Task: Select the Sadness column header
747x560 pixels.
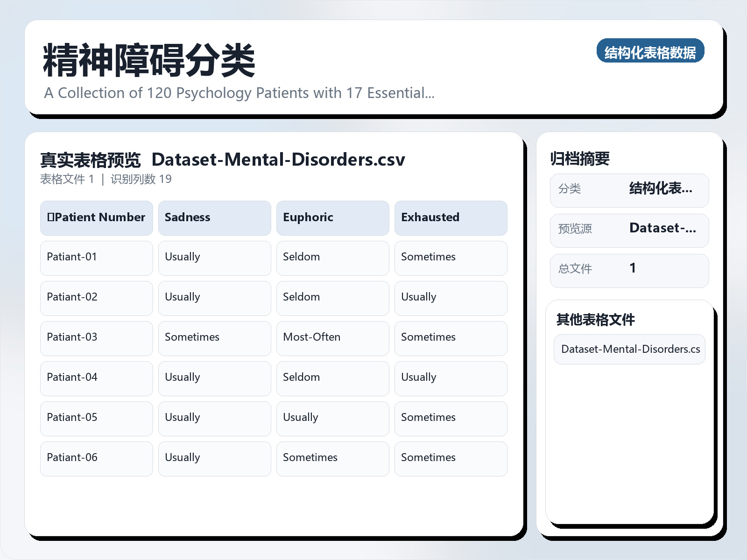Action: click(214, 217)
